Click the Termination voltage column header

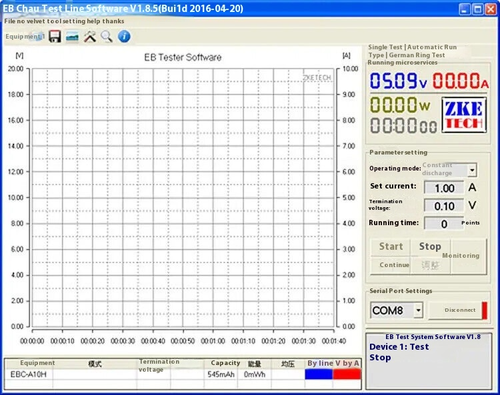coord(159,365)
